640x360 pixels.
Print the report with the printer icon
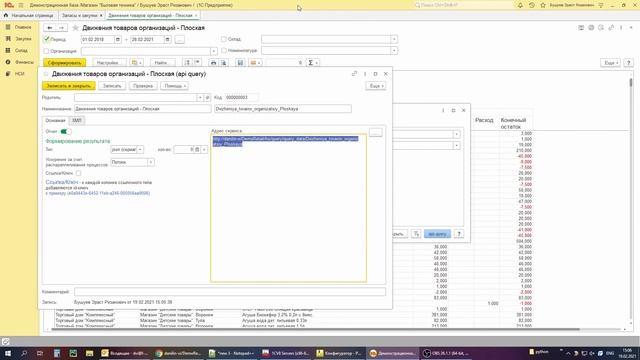point(213,63)
